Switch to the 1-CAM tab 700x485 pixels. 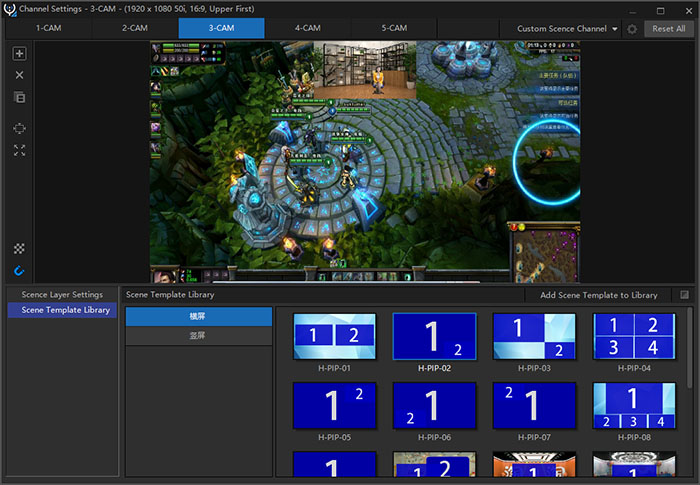[x=49, y=28]
